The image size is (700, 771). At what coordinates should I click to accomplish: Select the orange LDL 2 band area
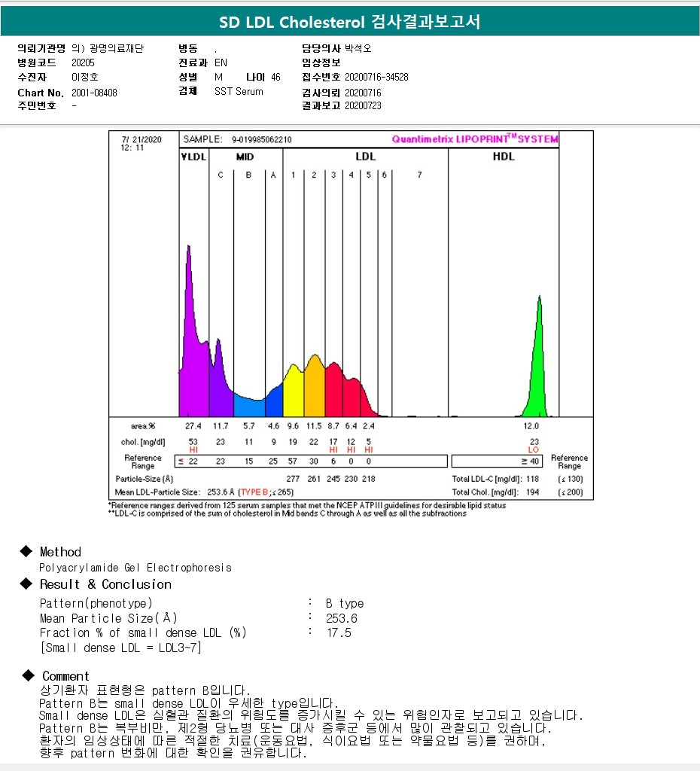[x=314, y=388]
